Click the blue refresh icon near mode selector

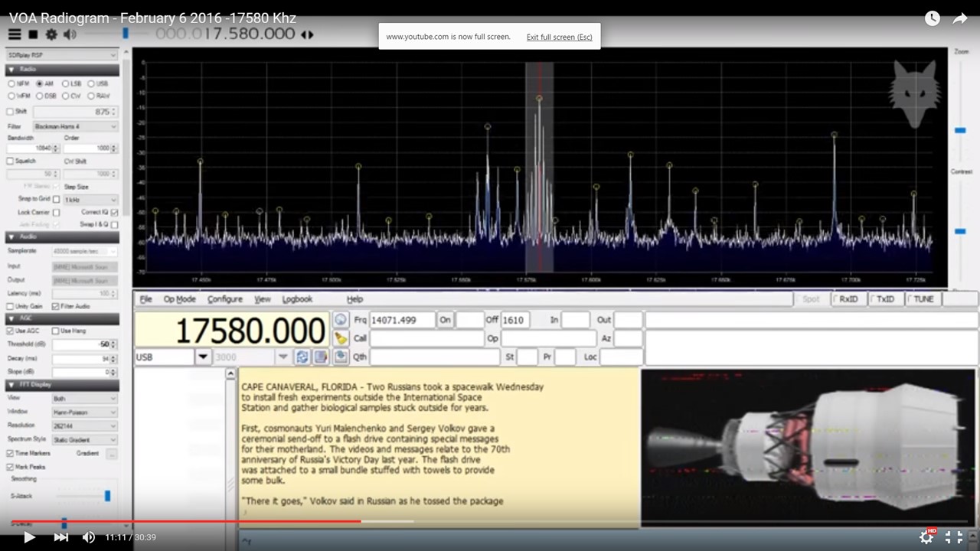click(302, 357)
